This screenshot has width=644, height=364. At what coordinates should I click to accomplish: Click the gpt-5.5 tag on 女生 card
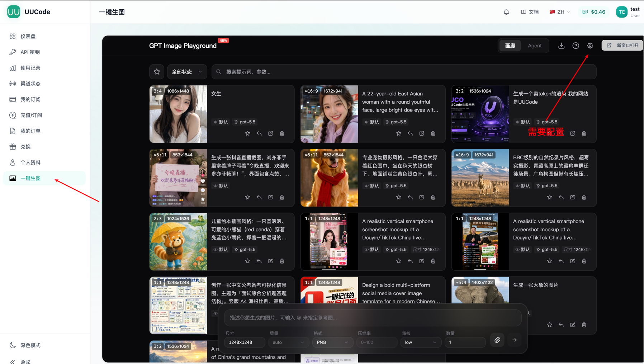click(245, 122)
